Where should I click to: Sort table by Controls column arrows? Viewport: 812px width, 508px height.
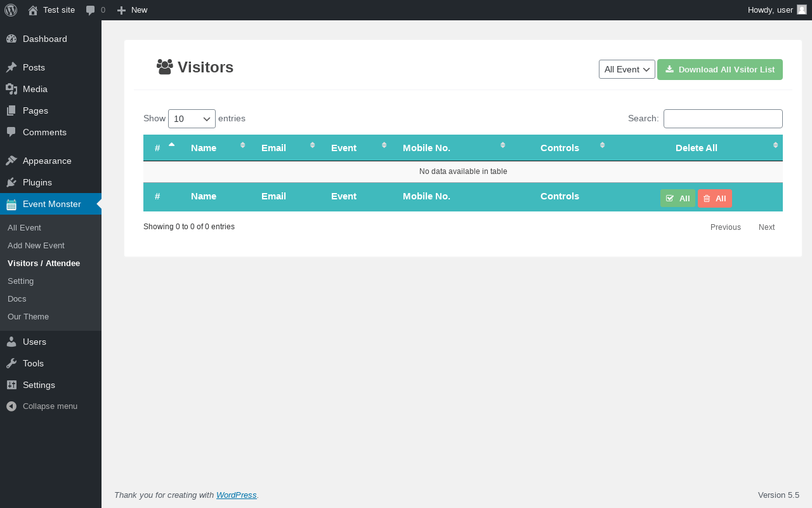(602, 145)
